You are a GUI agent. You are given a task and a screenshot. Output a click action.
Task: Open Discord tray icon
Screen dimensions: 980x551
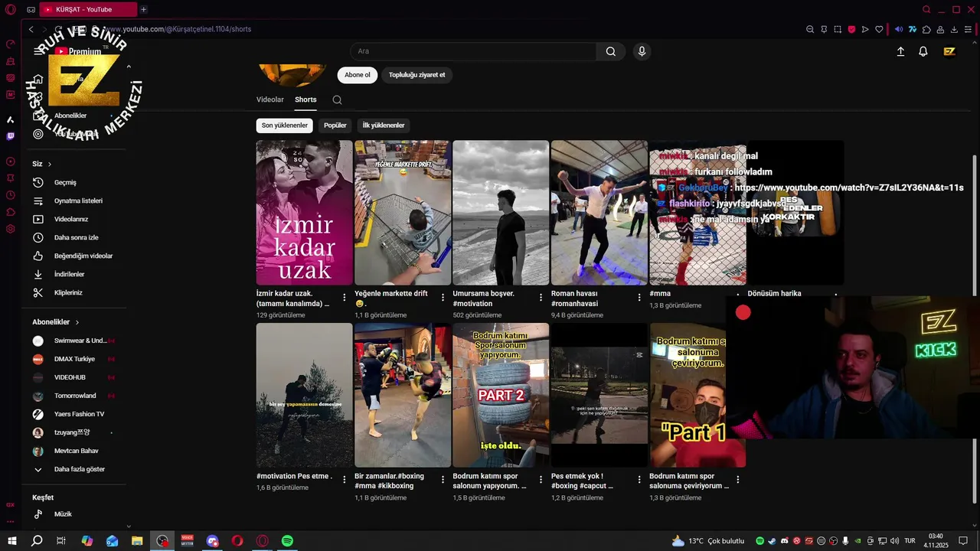point(785,541)
